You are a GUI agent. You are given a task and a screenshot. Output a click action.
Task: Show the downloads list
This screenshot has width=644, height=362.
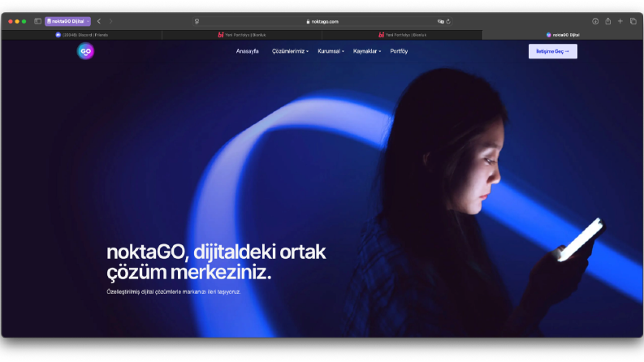coord(595,21)
